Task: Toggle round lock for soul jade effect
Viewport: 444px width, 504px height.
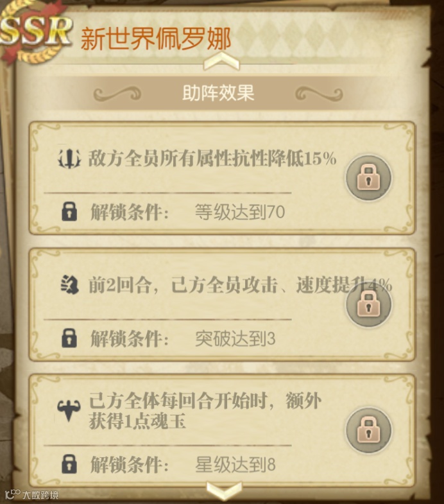Action: tap(368, 430)
